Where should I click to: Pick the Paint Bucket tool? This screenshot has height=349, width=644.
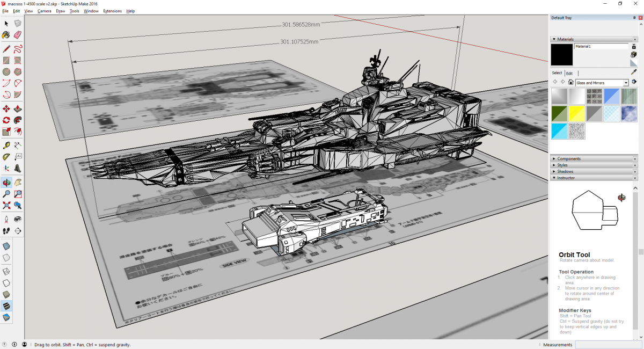[6, 35]
